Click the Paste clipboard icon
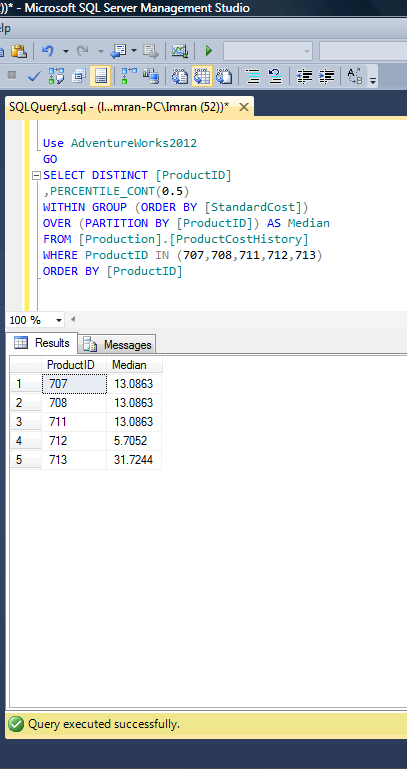407x769 pixels. (x=19, y=51)
